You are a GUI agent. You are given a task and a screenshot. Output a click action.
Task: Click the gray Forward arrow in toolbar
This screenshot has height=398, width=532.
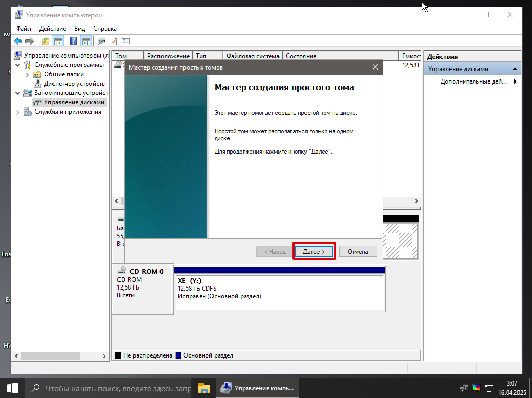click(30, 42)
